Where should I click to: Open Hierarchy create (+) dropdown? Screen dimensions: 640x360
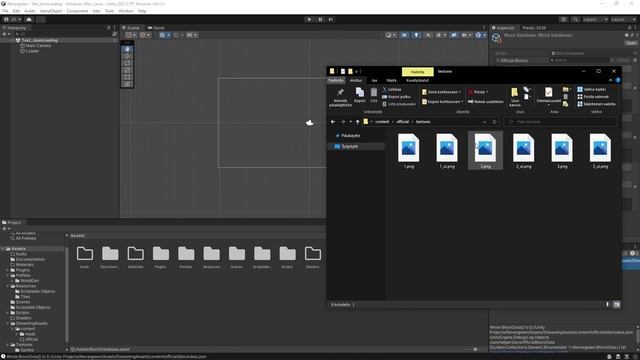point(6,34)
